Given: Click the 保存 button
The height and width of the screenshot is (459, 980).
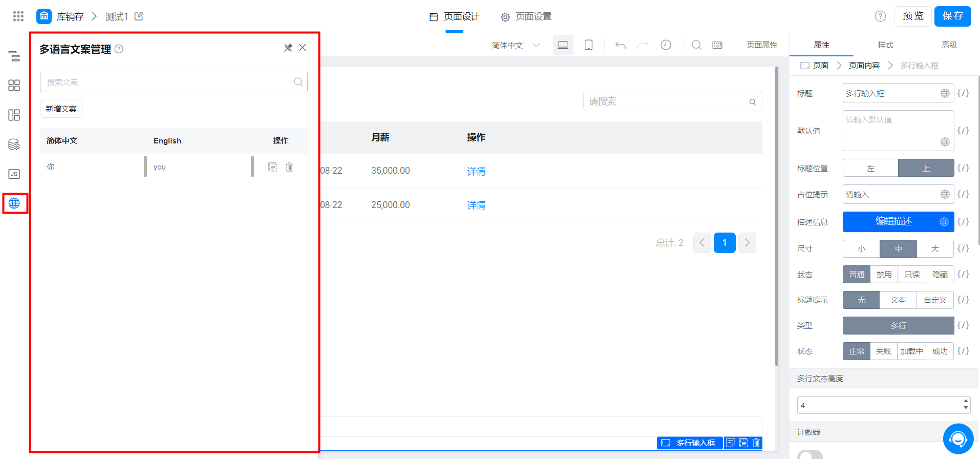Looking at the screenshot, I should coord(953,16).
